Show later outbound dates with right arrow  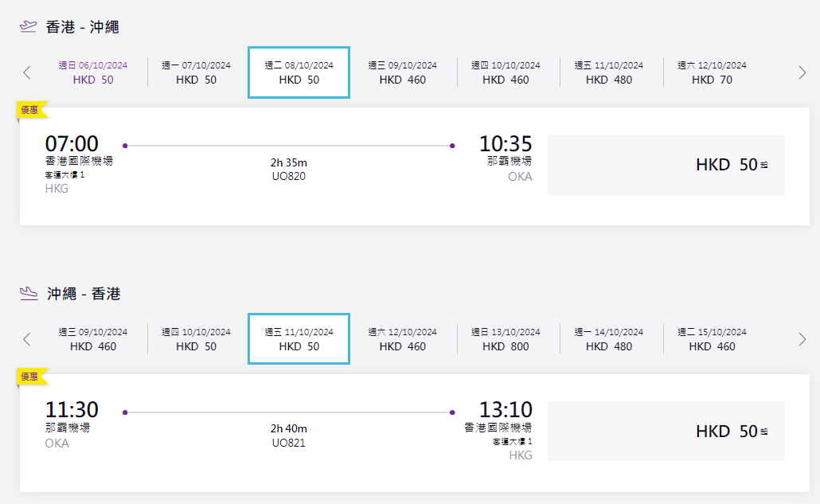coord(802,72)
